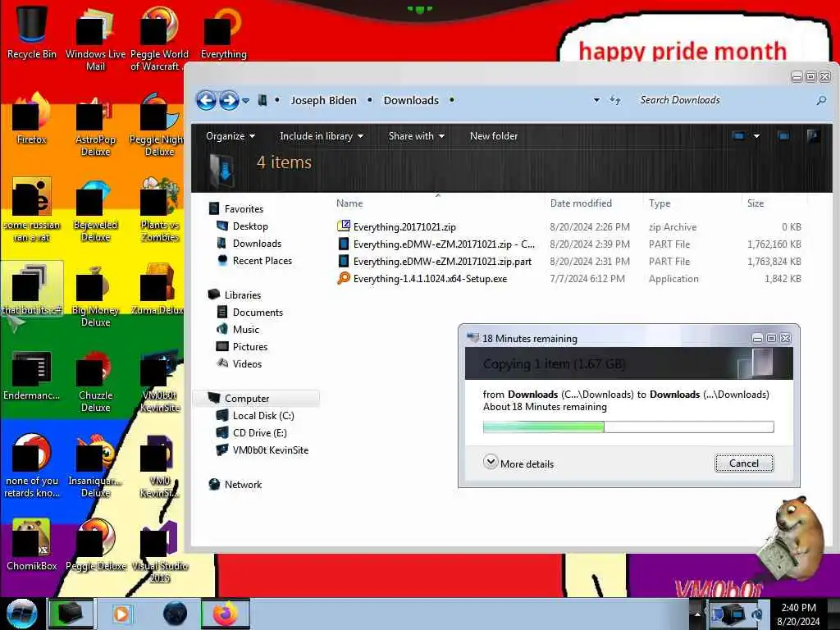Image resolution: width=840 pixels, height=630 pixels.
Task: Open the Windows Start menu
Action: pyautogui.click(x=21, y=614)
